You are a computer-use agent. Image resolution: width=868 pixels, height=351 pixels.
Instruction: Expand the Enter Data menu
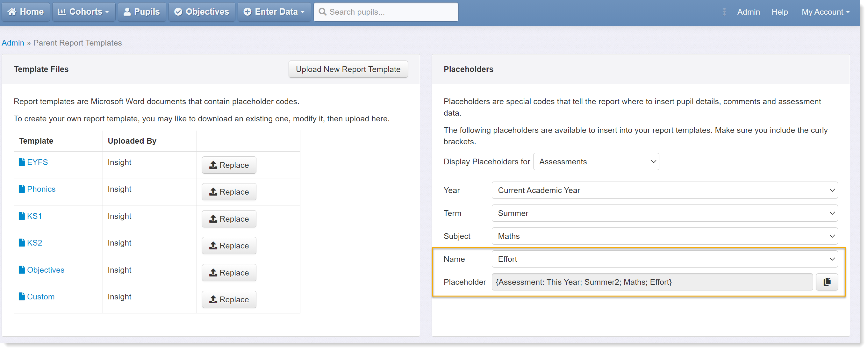(x=274, y=12)
